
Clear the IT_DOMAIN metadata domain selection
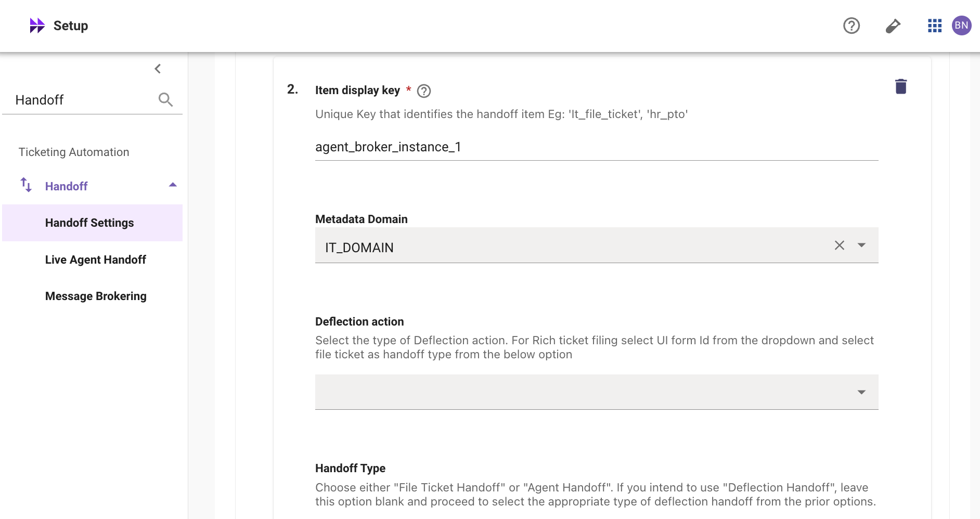pos(839,245)
